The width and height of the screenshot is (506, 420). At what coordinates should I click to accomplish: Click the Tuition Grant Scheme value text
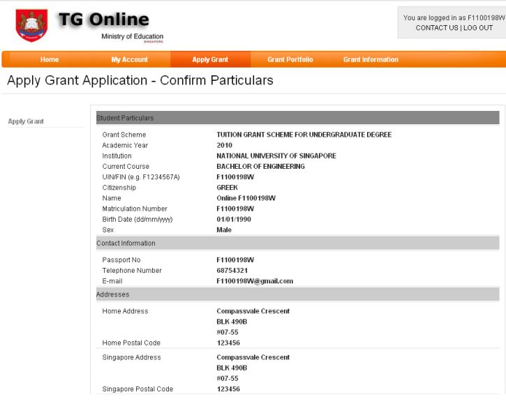[304, 135]
